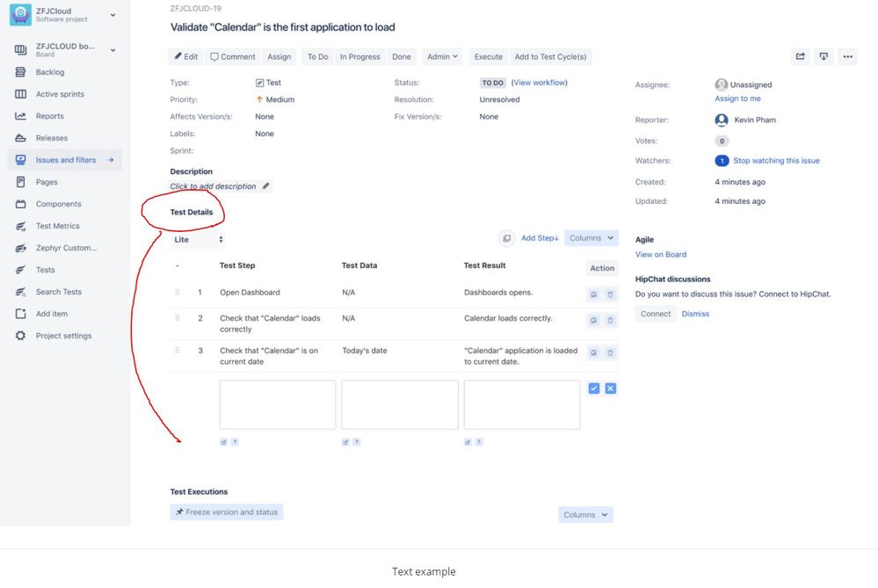
Task: Click into new Test Step field
Action: pos(278,405)
